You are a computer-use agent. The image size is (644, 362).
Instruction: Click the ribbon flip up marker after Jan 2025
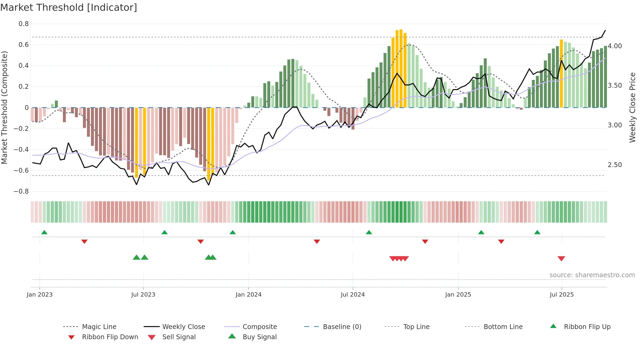[481, 232]
